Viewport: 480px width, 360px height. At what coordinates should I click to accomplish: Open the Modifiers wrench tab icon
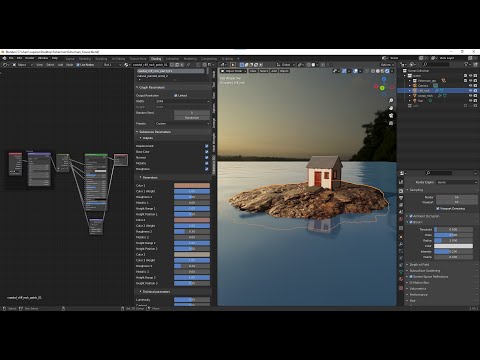401,244
